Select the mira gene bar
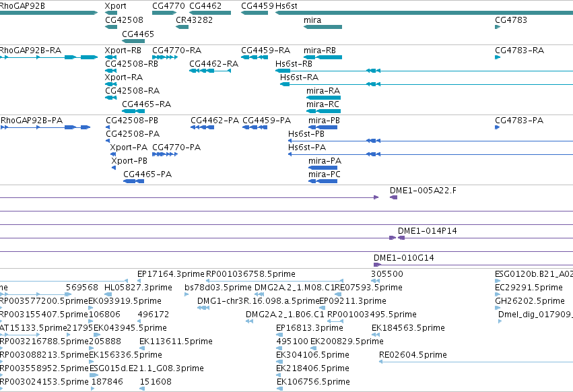 pos(323,27)
